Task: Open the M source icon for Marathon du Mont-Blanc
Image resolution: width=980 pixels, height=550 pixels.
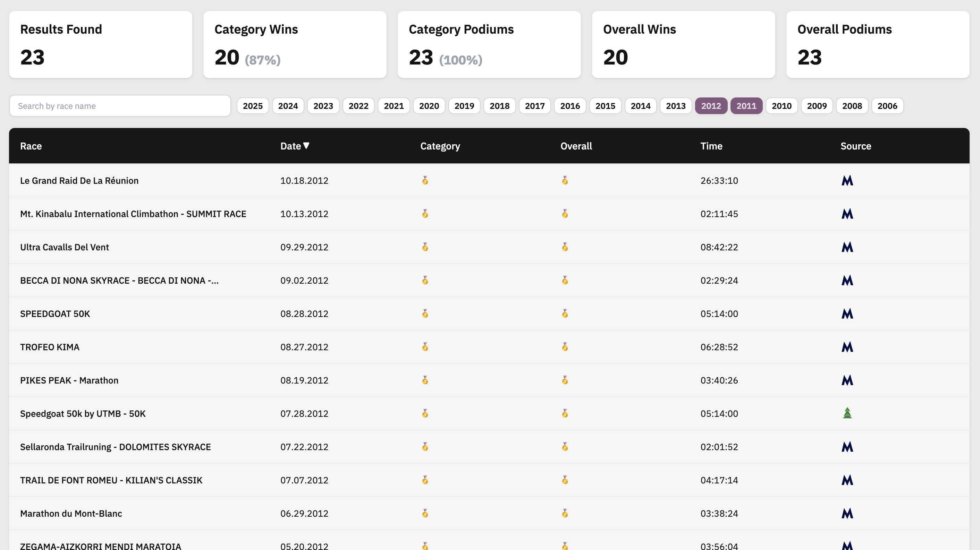Action: 847,514
